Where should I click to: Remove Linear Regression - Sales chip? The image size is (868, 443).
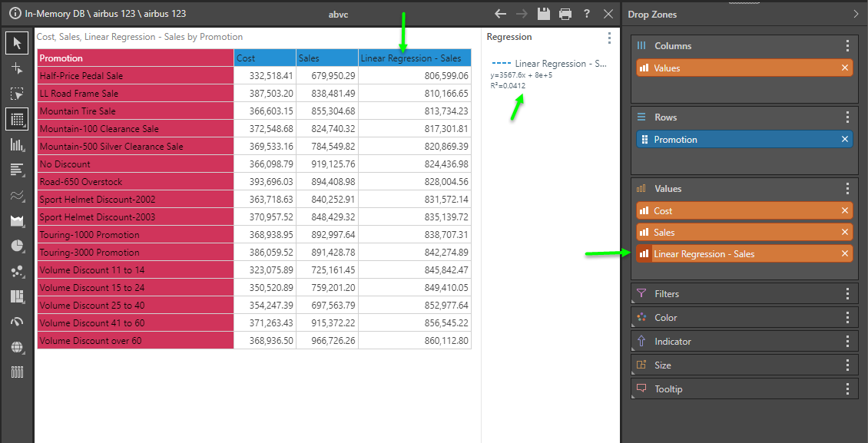tap(845, 254)
